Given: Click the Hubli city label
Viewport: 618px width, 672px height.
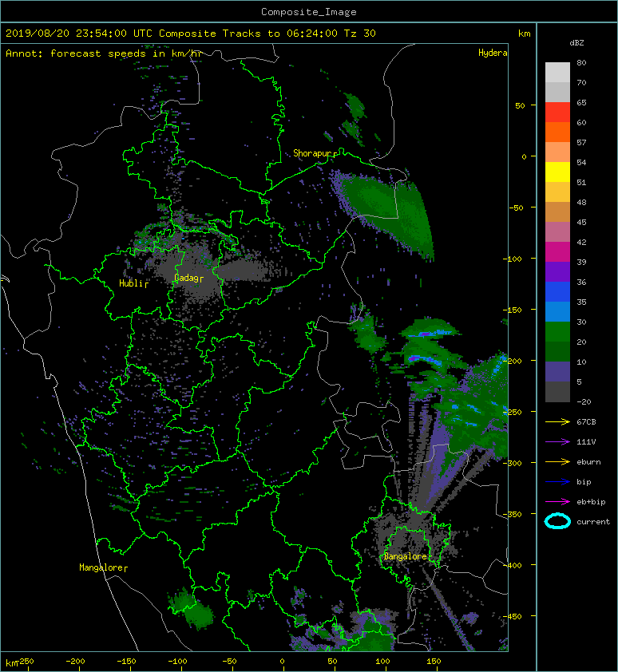Looking at the screenshot, I should click(x=131, y=283).
